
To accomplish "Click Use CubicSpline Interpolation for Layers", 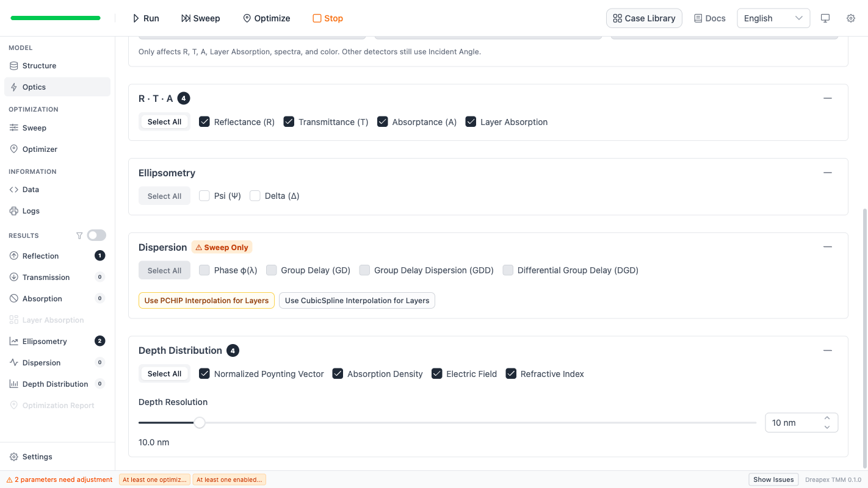I will [x=357, y=301].
